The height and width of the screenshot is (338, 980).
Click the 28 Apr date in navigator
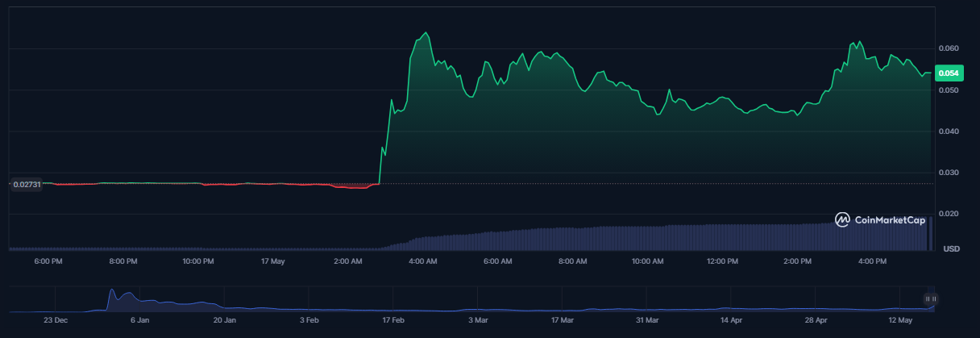816,320
